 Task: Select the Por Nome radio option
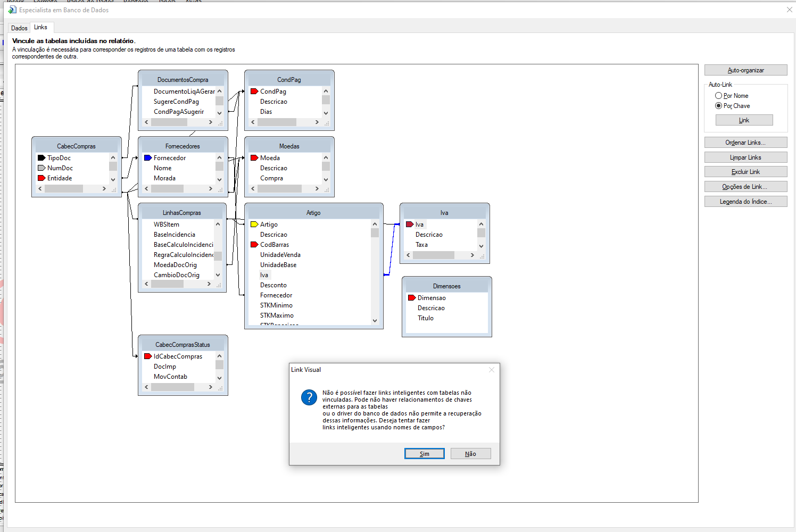(719, 96)
